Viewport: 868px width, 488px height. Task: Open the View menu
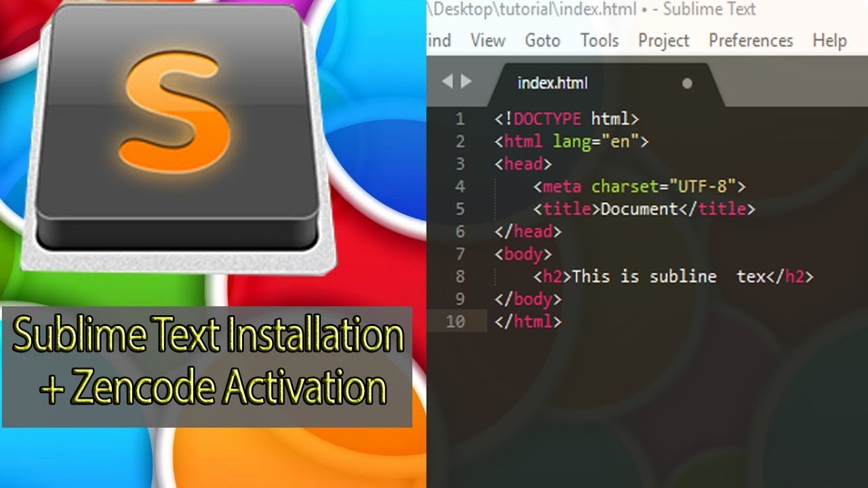pos(488,41)
